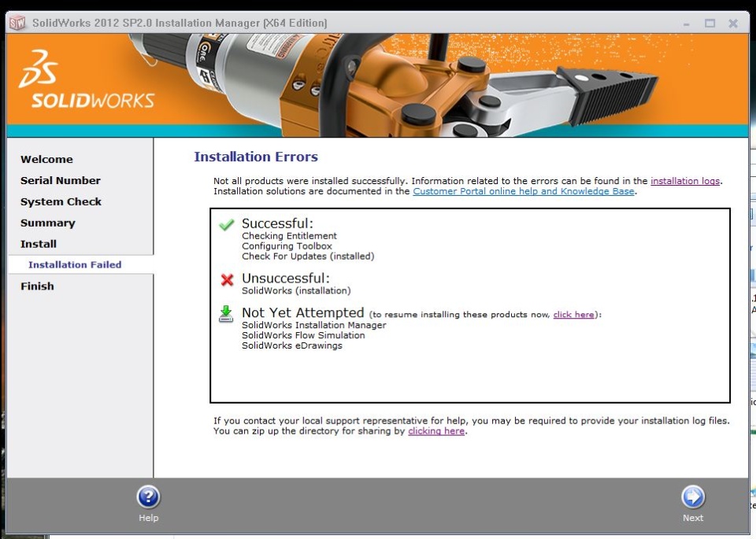Select the Install step in sidebar
This screenshot has height=539, width=756.
39,244
